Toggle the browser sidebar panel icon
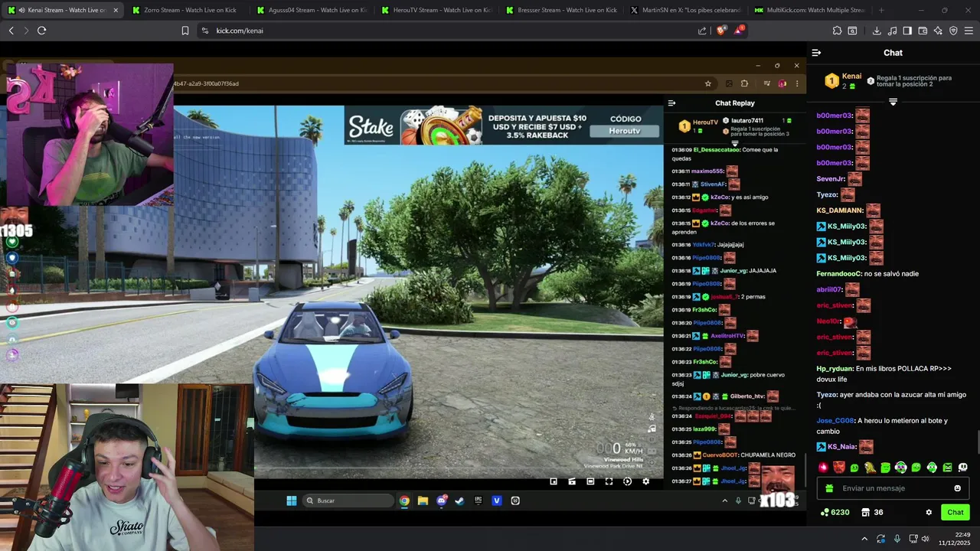The width and height of the screenshot is (980, 551). (x=907, y=31)
